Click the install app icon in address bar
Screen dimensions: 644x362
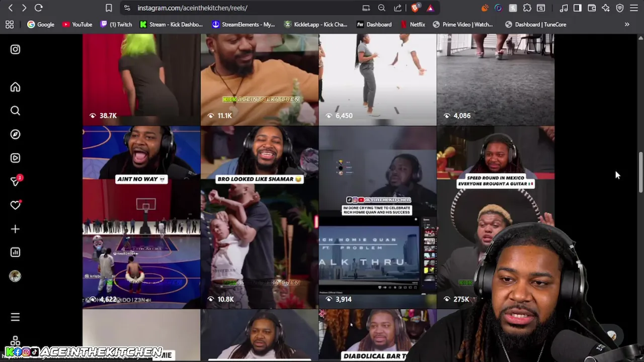point(366,8)
